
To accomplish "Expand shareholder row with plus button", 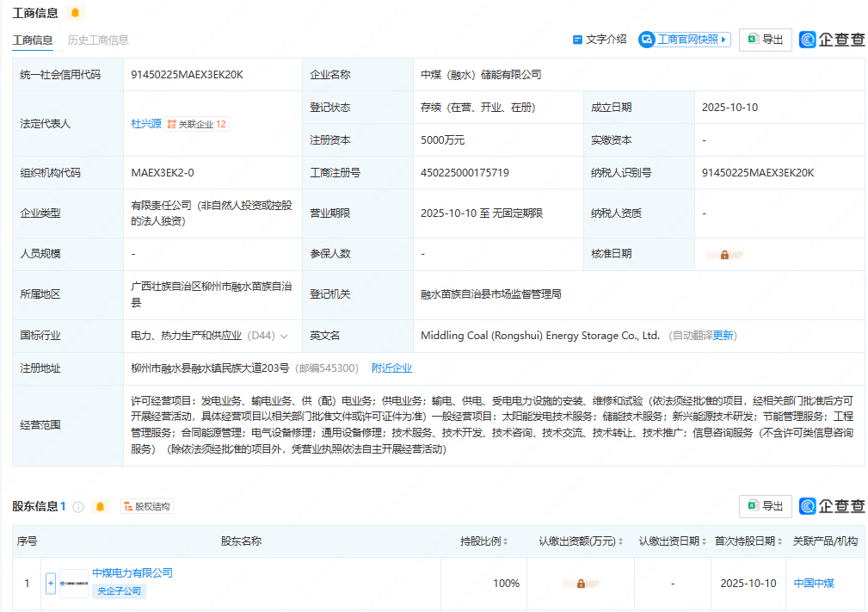I will click(x=51, y=584).
